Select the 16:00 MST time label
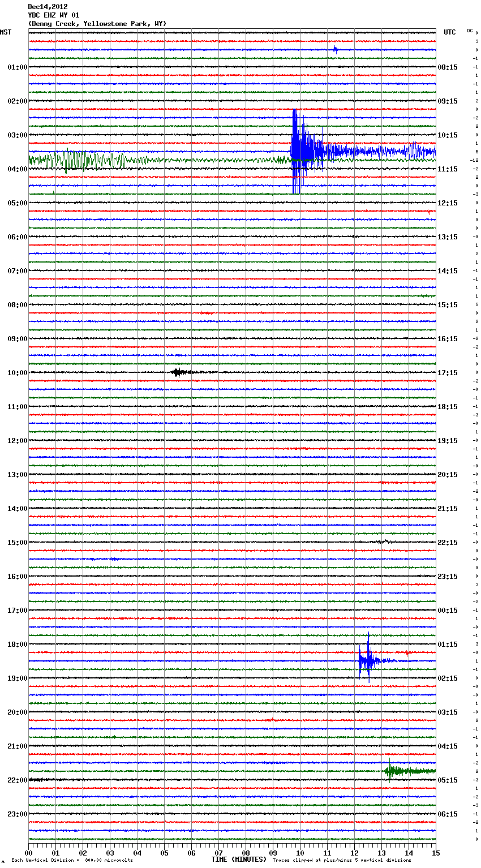Viewport: 481px width, 868px height. 18,577
